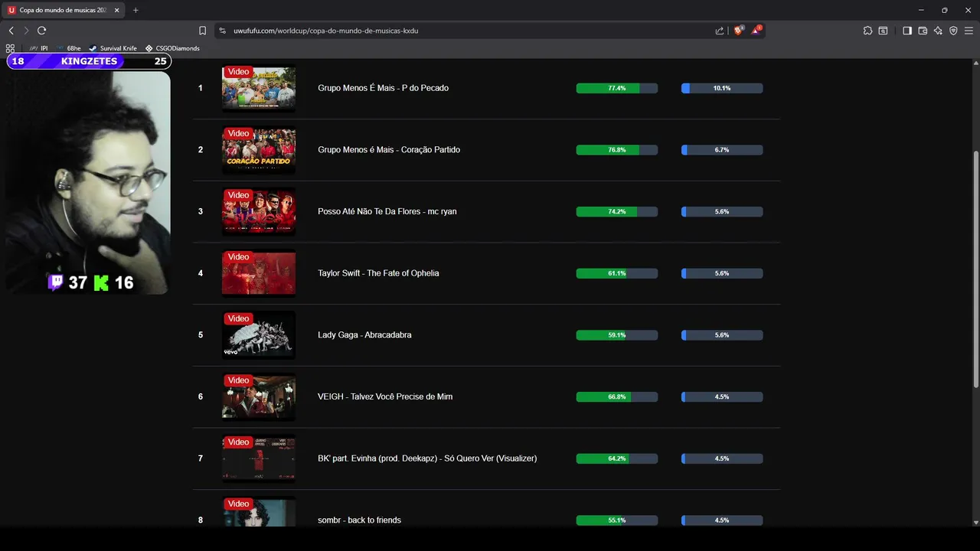Open the Brave Shields lion icon
This screenshot has height=551, width=980.
pos(738,31)
